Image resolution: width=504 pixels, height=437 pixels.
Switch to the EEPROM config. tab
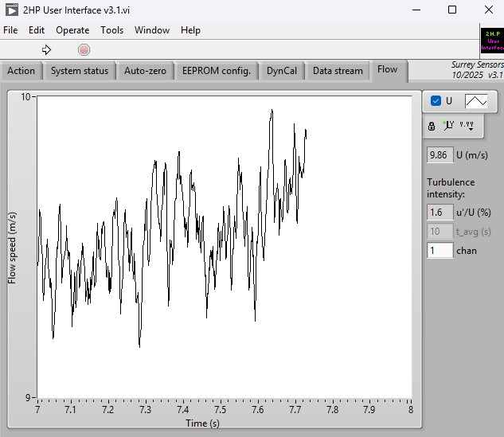click(x=217, y=71)
